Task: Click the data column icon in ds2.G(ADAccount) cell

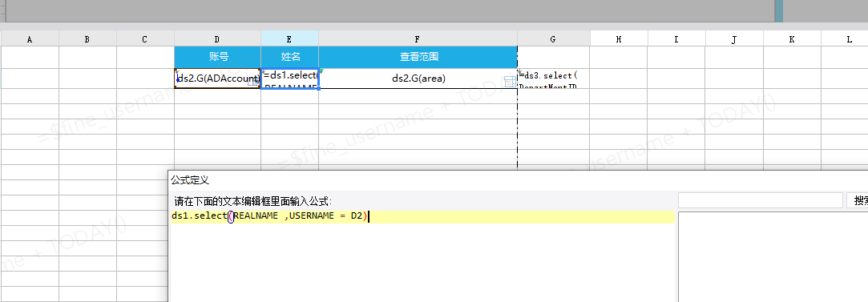Action: click(252, 82)
